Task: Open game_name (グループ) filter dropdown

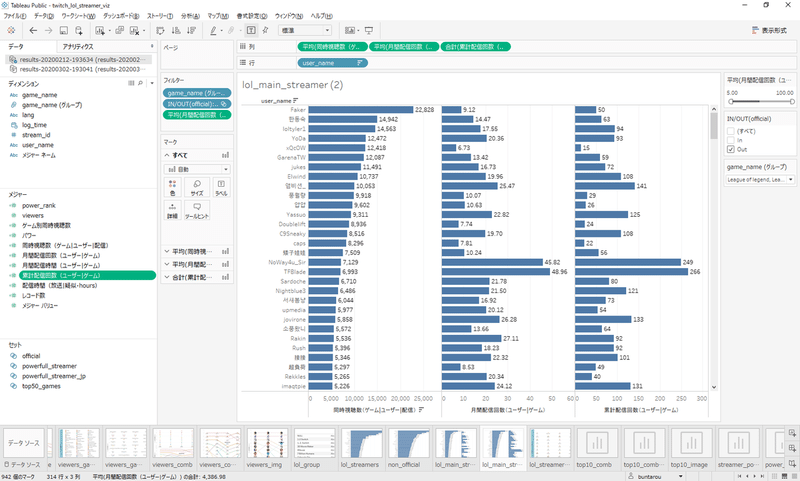Action: click(760, 180)
